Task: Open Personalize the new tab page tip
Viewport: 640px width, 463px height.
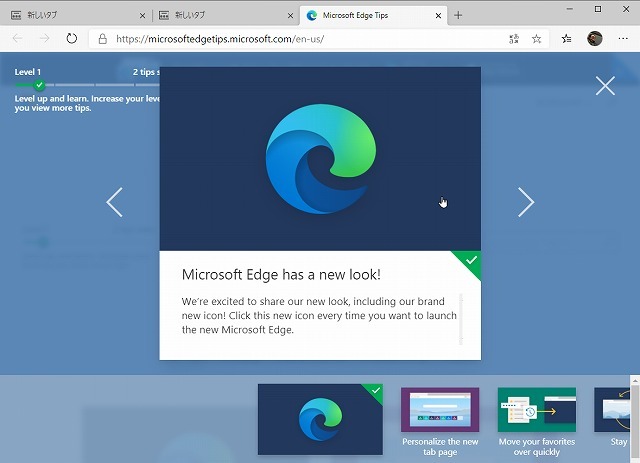Action: (440, 421)
